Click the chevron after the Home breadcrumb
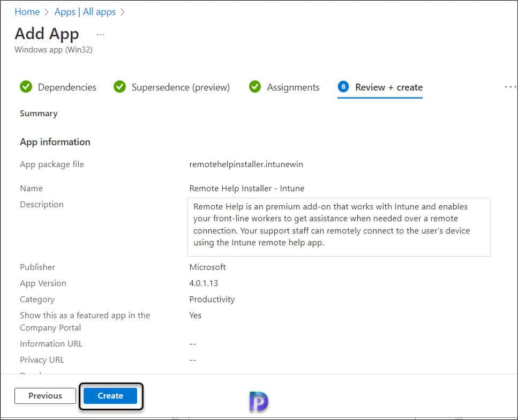Viewport: 518px width, 420px height. click(46, 12)
